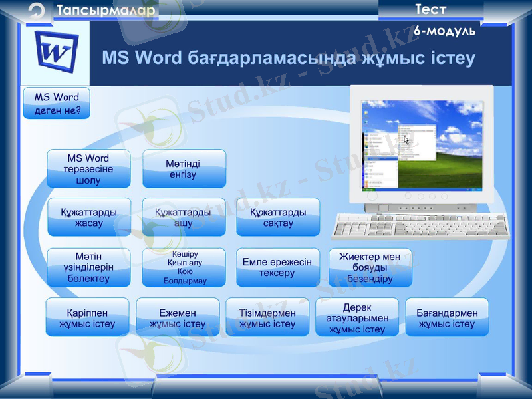Select the 'Мәтінді енгізу' button
Screen dimensions: 532x399
pyautogui.click(x=184, y=169)
